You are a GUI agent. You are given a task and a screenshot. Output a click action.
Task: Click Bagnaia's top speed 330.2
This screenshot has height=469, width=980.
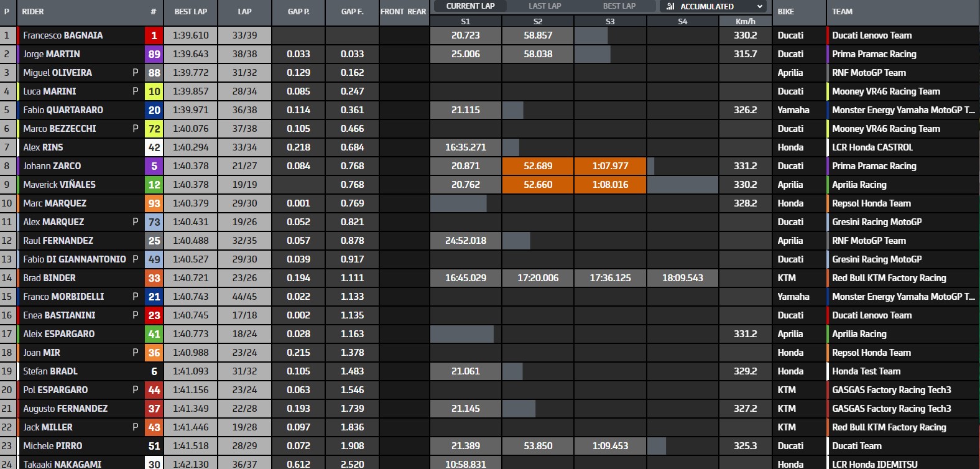[x=745, y=35]
